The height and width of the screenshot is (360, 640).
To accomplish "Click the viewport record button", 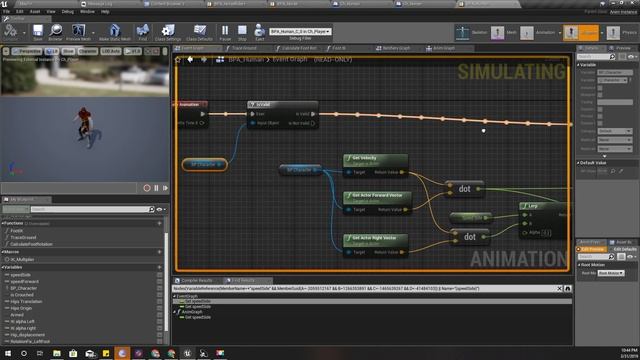I will [x=147, y=188].
